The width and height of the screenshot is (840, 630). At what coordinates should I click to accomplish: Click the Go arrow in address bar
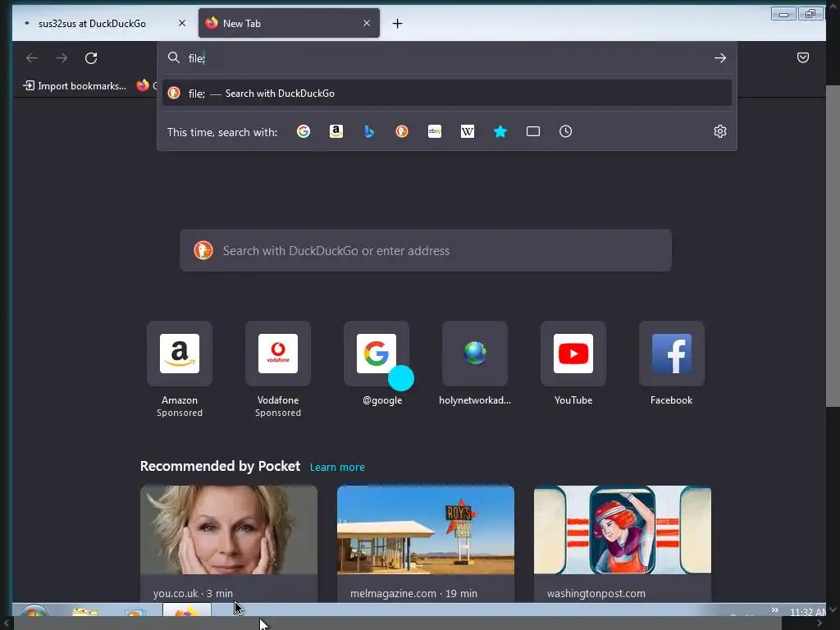pos(720,58)
